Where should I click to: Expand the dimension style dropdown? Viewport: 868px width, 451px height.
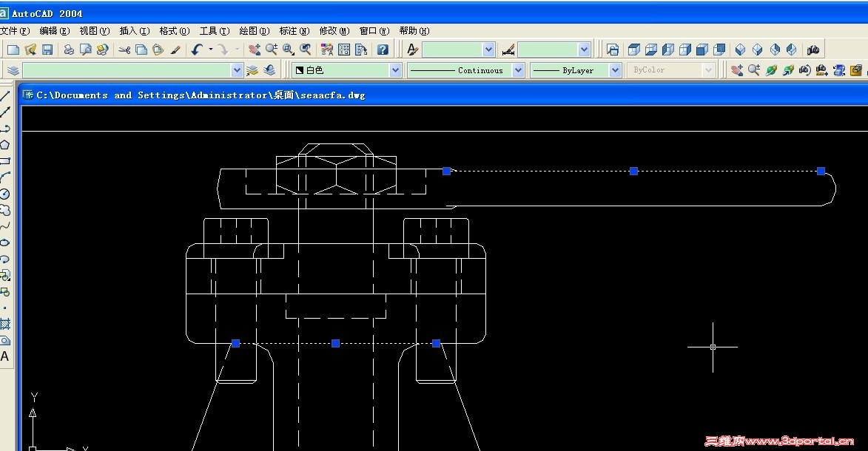584,50
